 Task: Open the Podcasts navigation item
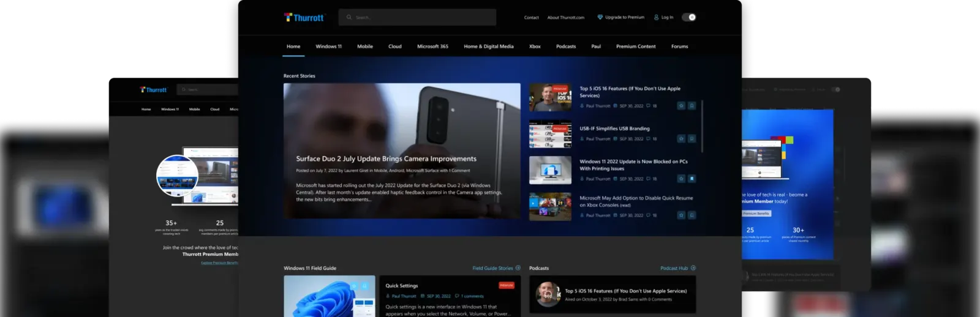[x=566, y=47]
